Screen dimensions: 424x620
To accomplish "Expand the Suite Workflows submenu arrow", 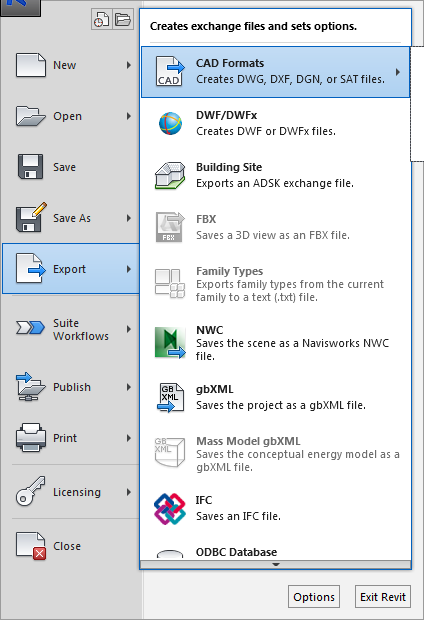I will pyautogui.click(x=129, y=329).
